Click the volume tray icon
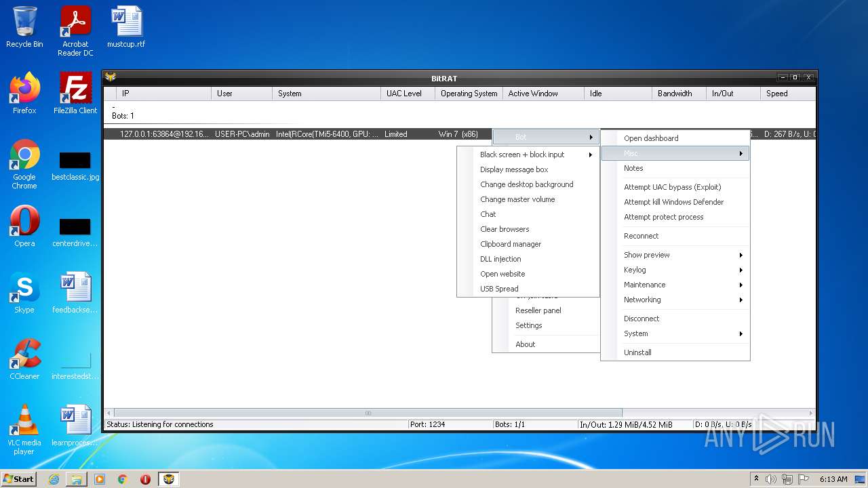 coord(771,479)
